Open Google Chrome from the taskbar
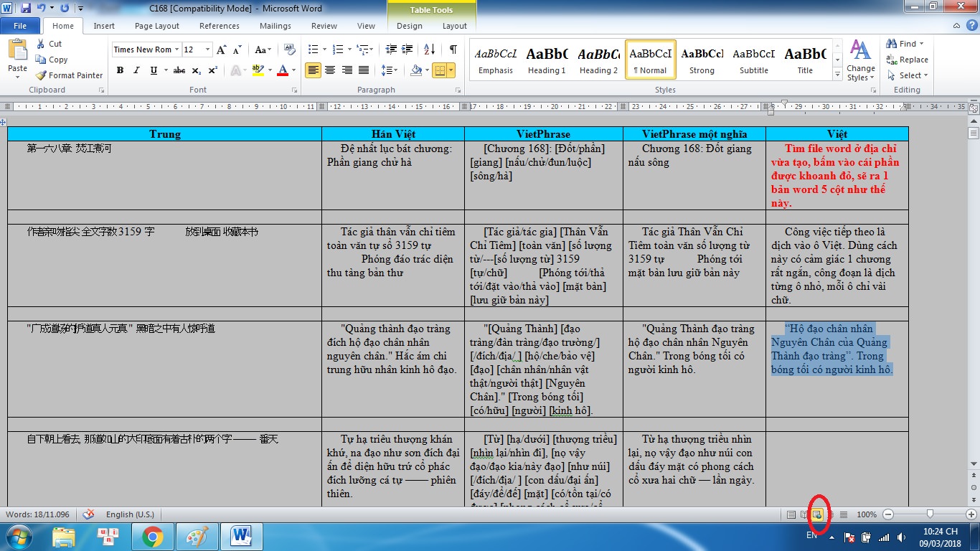This screenshot has height=551, width=980. (x=152, y=536)
